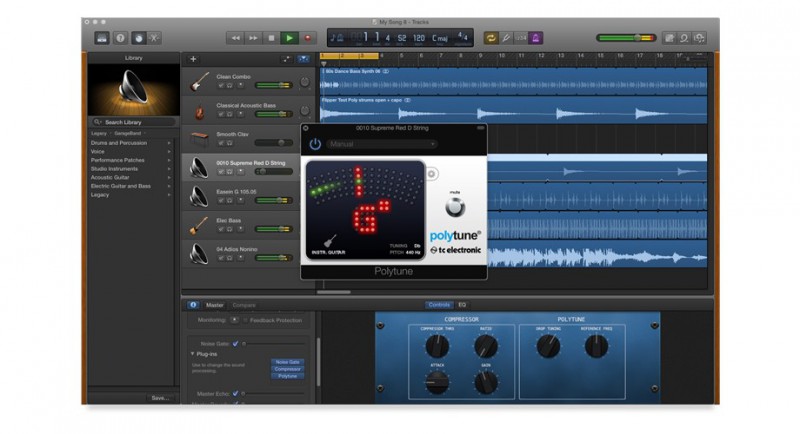Image resolution: width=800 pixels, height=434 pixels.
Task: Click the Fast Forward transport button
Action: click(253, 38)
